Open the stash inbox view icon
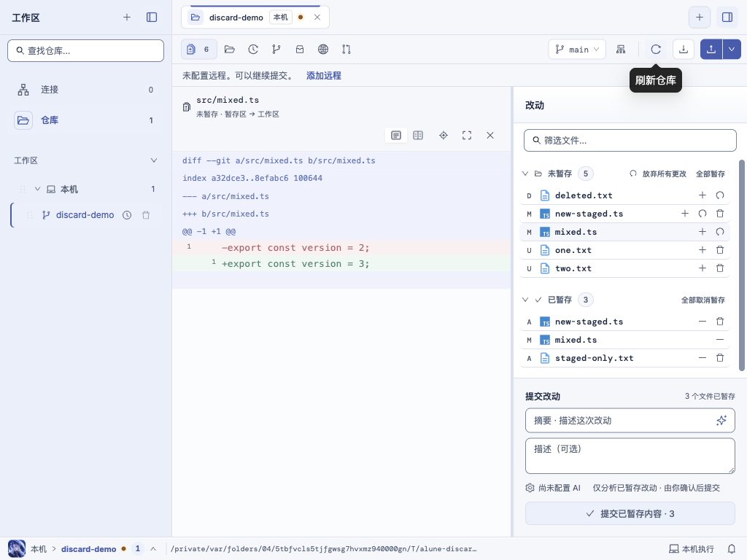The height and width of the screenshot is (560, 747). (x=300, y=49)
